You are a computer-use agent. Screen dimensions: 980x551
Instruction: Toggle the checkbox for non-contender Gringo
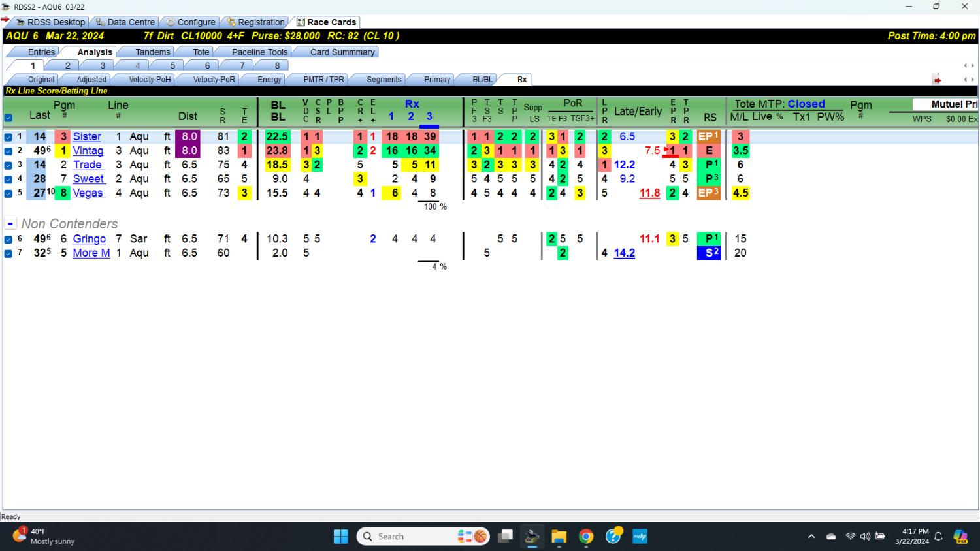pyautogui.click(x=8, y=239)
